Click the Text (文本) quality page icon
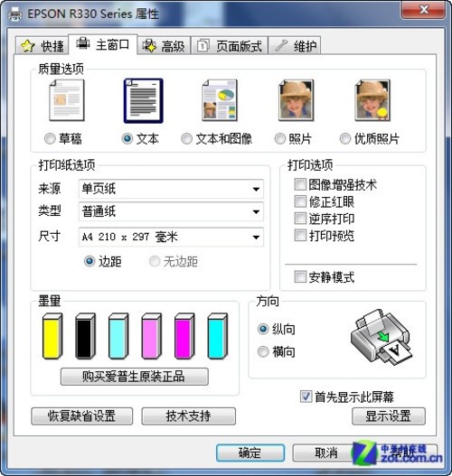 144,100
